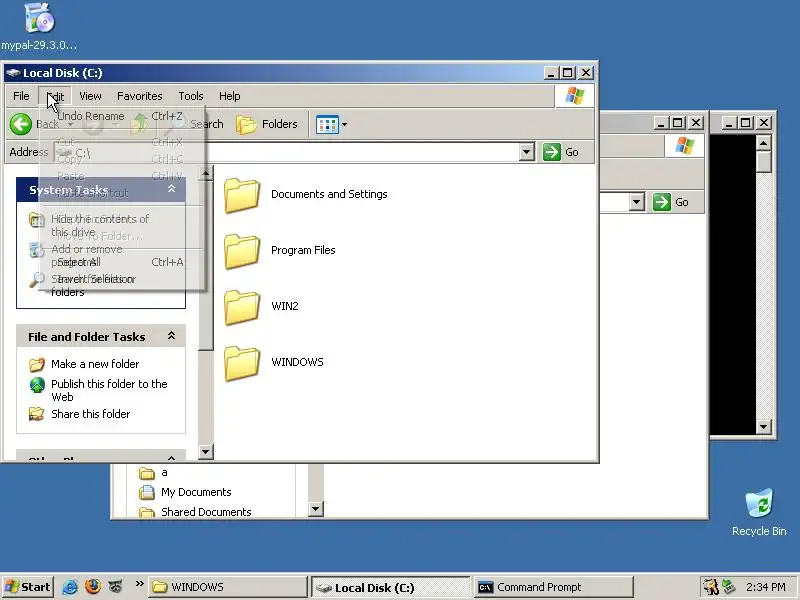Click Make a new folder link

[x=95, y=364]
